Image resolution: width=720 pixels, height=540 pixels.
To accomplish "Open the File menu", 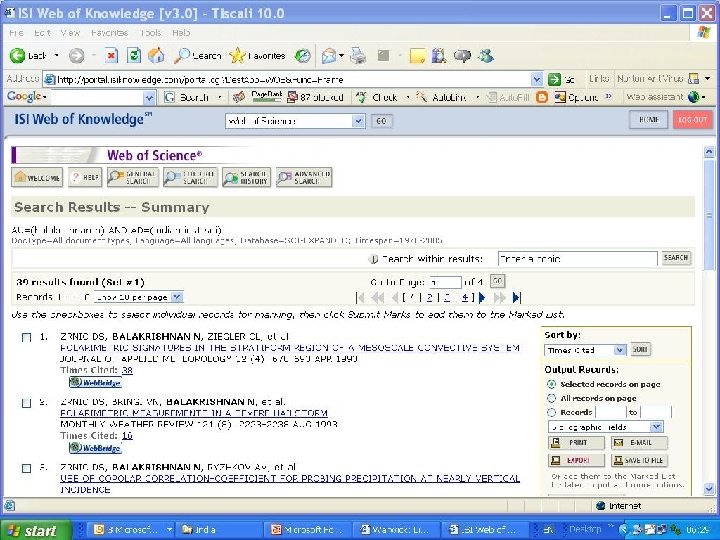I will (16, 33).
